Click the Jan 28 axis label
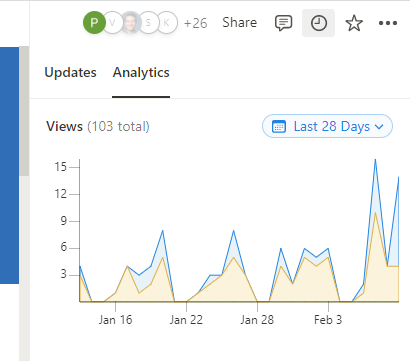Image resolution: width=410 pixels, height=361 pixels. [x=257, y=320]
